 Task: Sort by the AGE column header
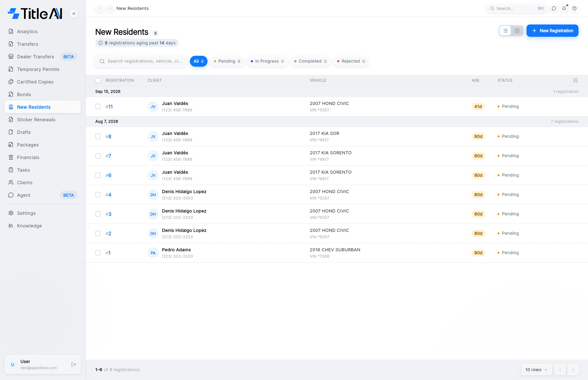click(475, 80)
